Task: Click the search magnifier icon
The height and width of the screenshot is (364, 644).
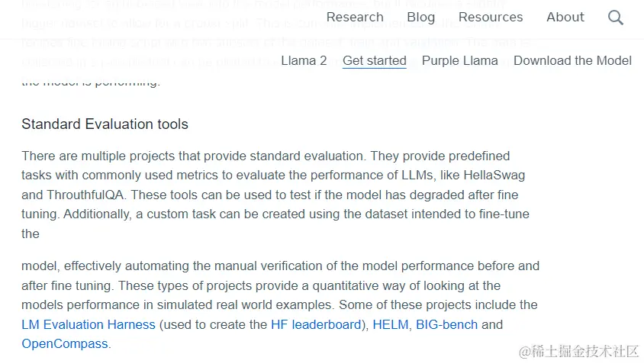Action: (616, 18)
